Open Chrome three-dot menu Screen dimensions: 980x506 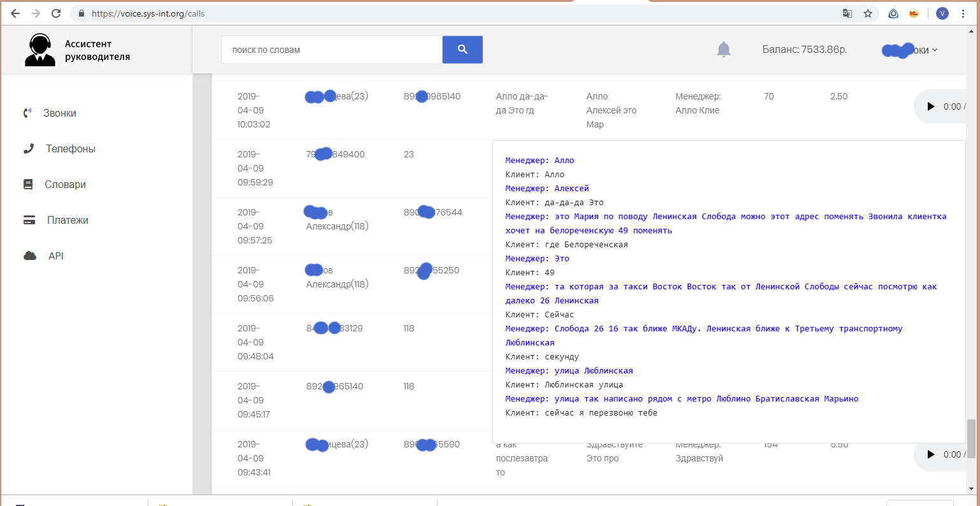(x=963, y=13)
